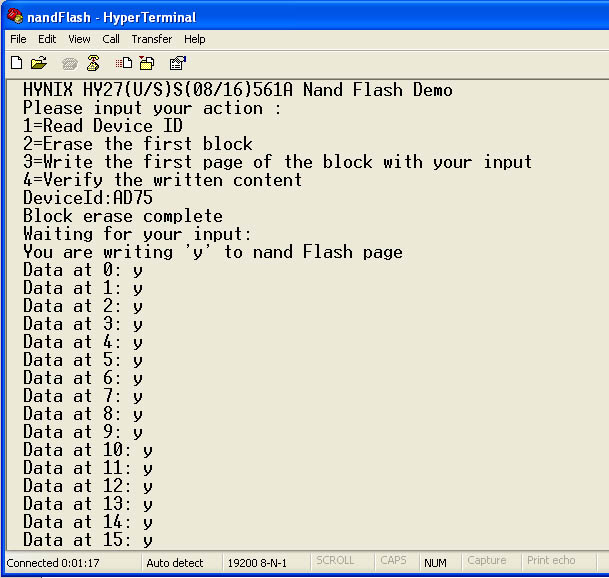This screenshot has width=609, height=578.
Task: Click the SCROLL status indicator
Action: [343, 562]
